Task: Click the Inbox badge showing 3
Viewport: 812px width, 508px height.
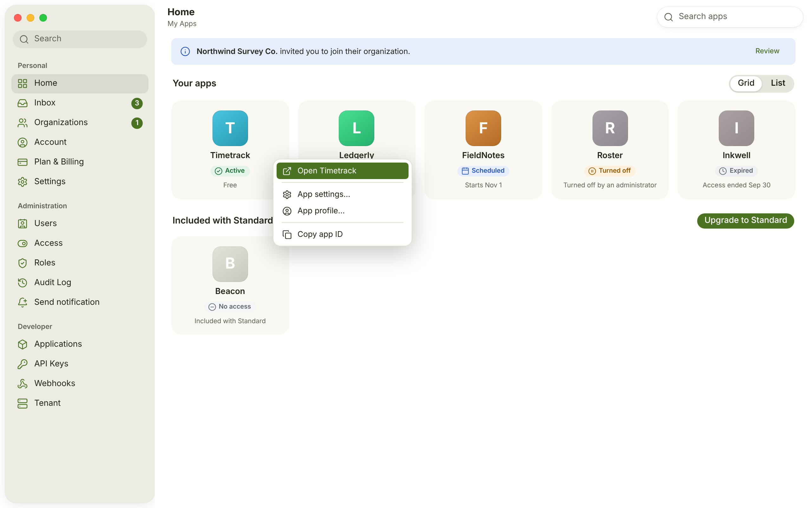Action: [137, 103]
